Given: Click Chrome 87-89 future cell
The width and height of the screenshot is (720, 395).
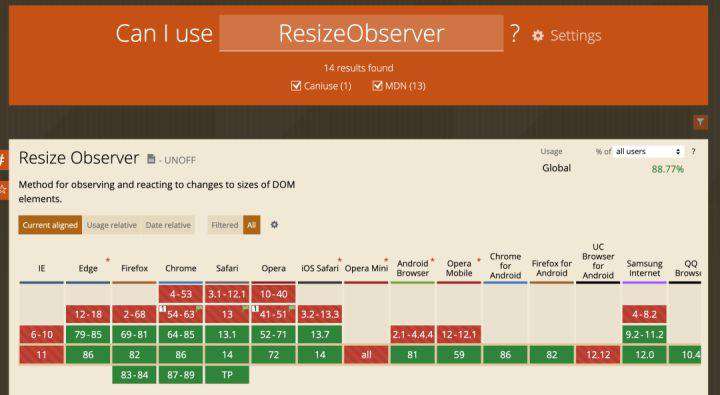Looking at the screenshot, I should pyautogui.click(x=181, y=375).
